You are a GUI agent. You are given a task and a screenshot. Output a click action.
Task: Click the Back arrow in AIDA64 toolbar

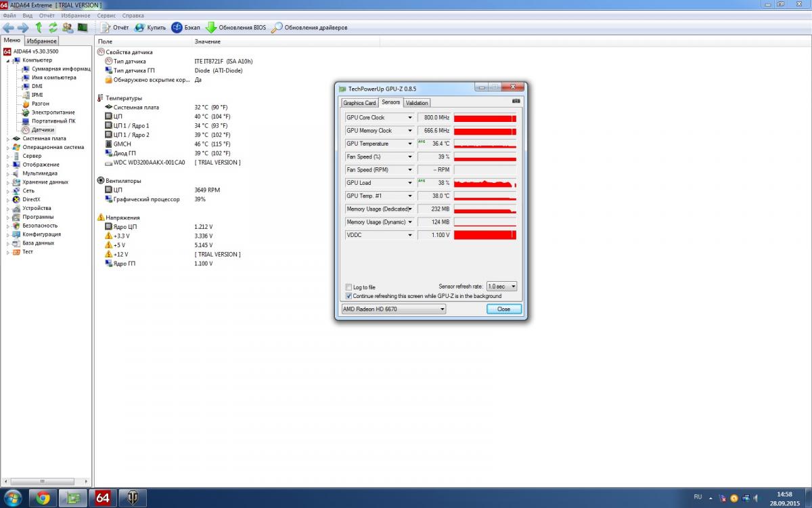[8, 28]
